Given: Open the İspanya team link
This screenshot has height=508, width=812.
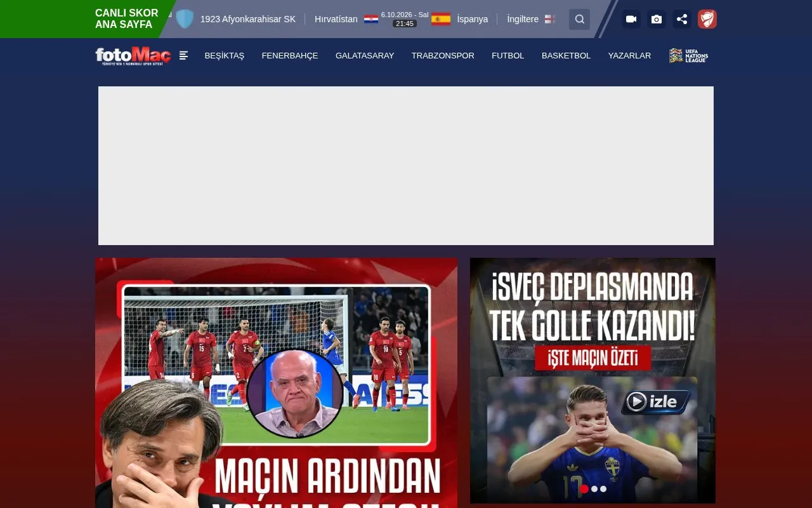Looking at the screenshot, I should 473,19.
